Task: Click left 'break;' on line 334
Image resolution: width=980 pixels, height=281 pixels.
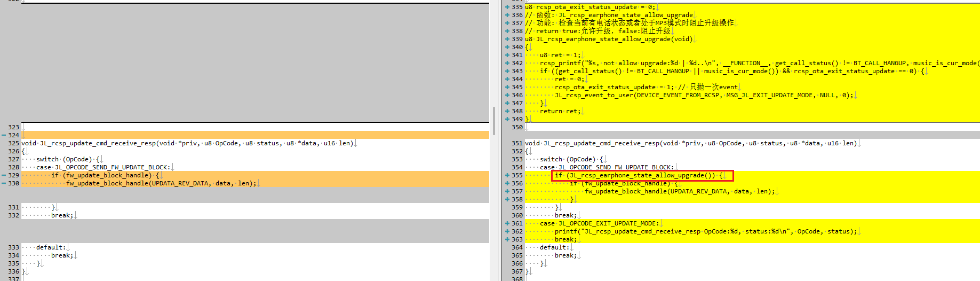Action: click(x=62, y=255)
